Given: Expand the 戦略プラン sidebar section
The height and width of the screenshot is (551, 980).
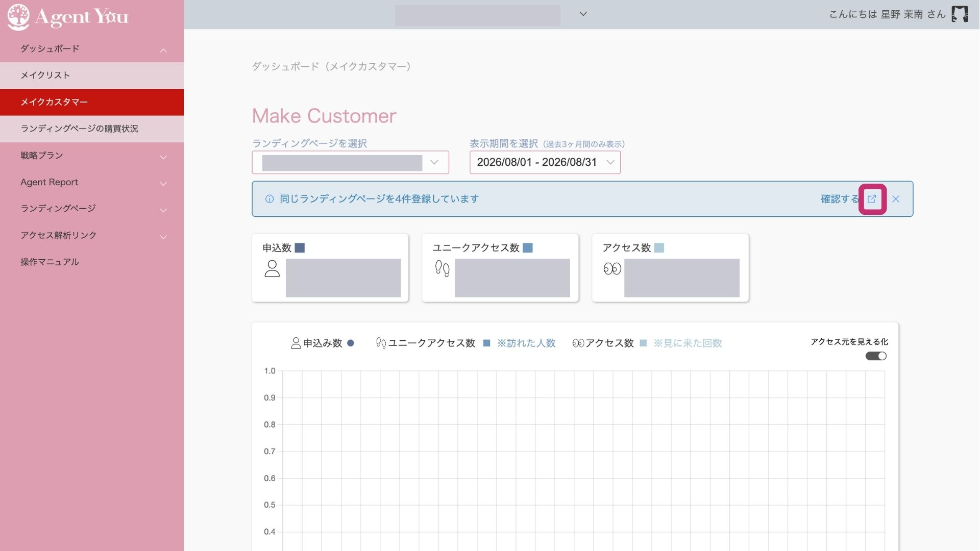Looking at the screenshot, I should tap(163, 157).
